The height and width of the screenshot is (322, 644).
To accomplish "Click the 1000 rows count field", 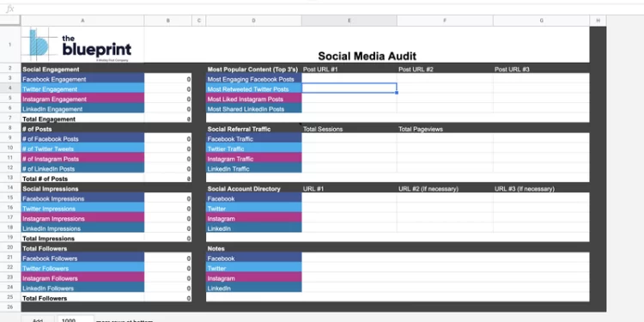I will pyautogui.click(x=76, y=319).
